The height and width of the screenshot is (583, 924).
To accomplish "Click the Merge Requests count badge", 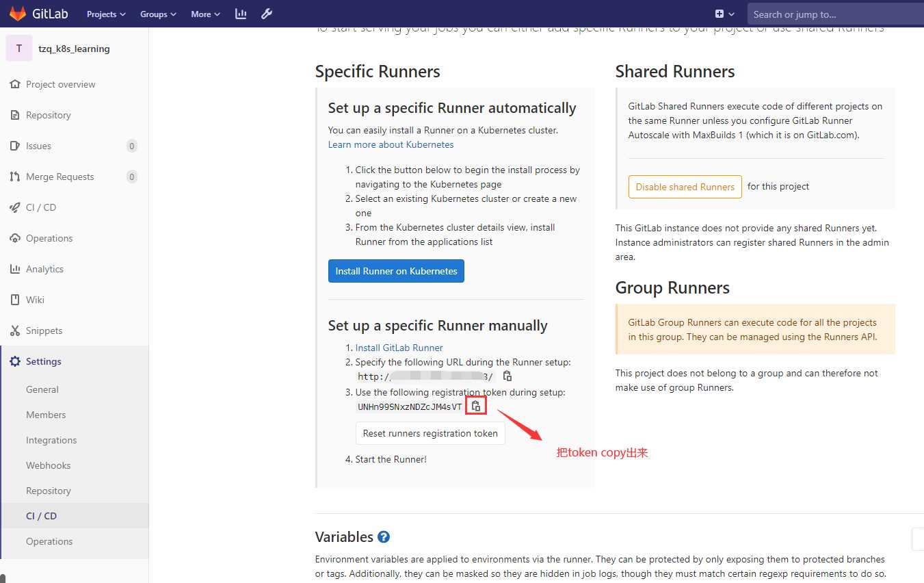I will [x=132, y=177].
